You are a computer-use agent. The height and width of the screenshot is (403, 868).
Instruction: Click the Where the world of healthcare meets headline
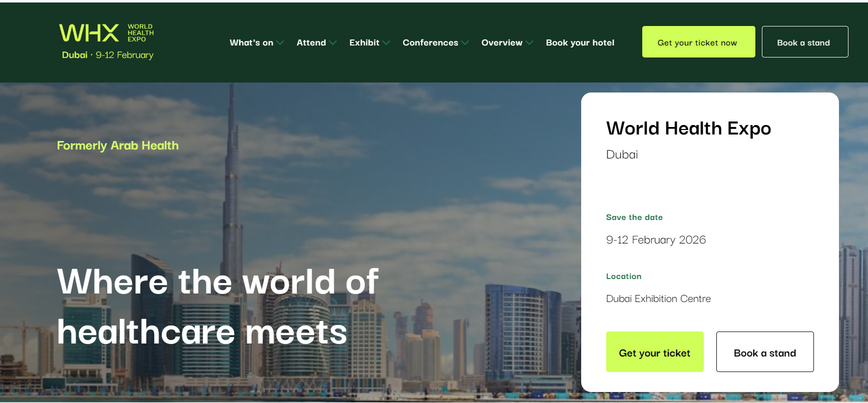pyautogui.click(x=217, y=306)
